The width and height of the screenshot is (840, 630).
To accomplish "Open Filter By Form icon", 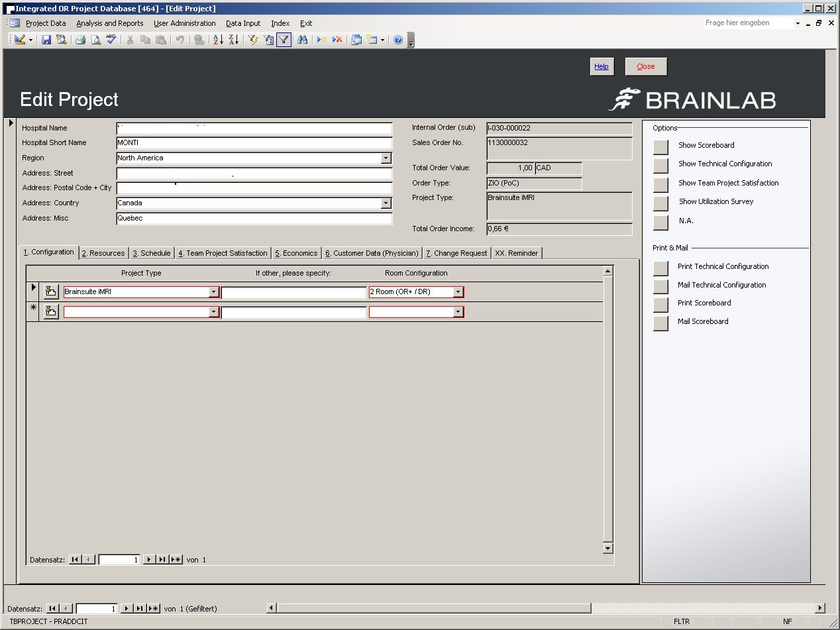I will [x=268, y=40].
